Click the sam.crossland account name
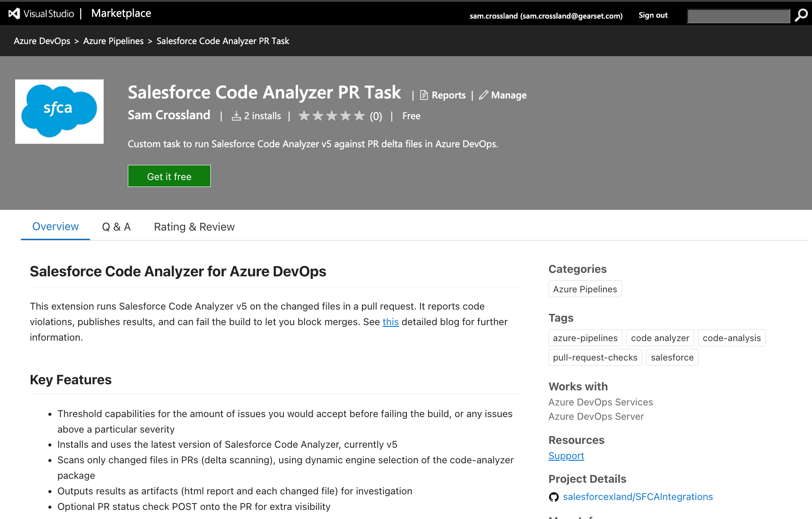 coord(546,16)
